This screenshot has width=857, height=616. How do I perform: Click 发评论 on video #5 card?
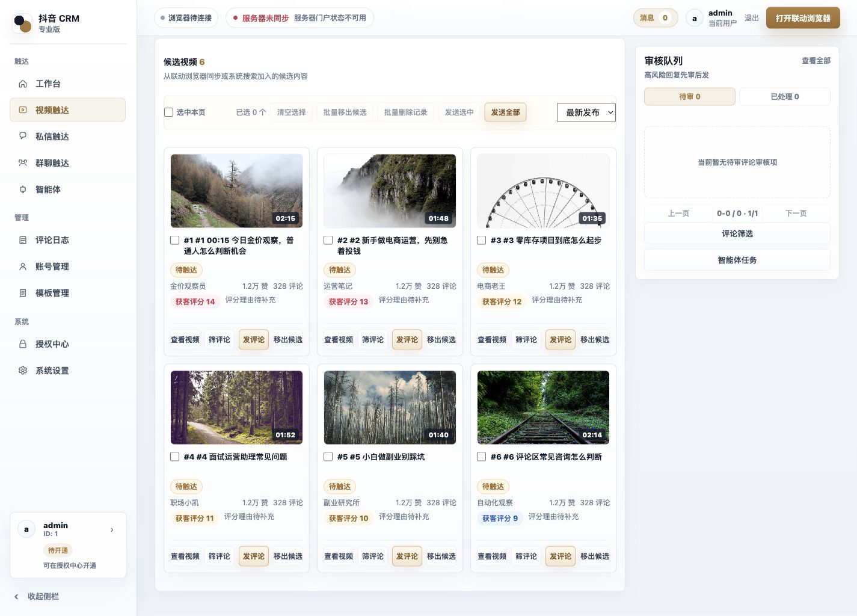[407, 556]
